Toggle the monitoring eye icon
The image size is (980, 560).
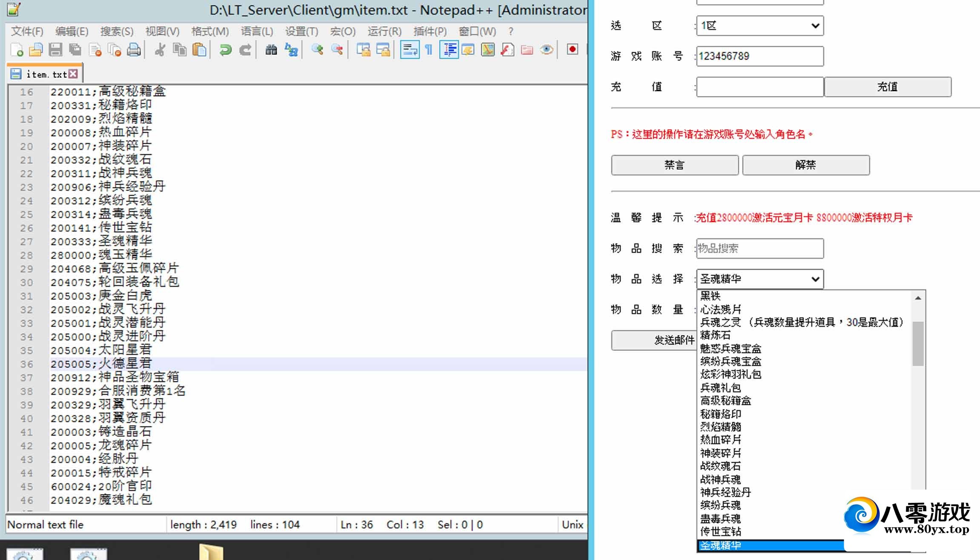point(547,50)
